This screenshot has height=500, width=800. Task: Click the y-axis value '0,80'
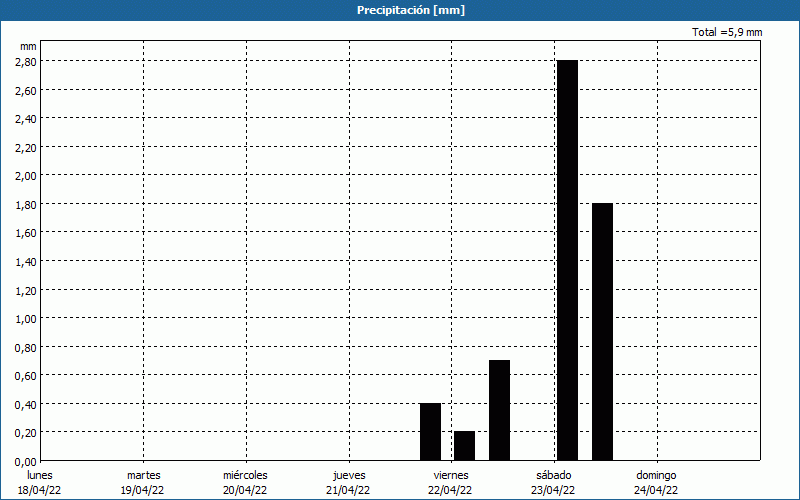click(x=27, y=347)
